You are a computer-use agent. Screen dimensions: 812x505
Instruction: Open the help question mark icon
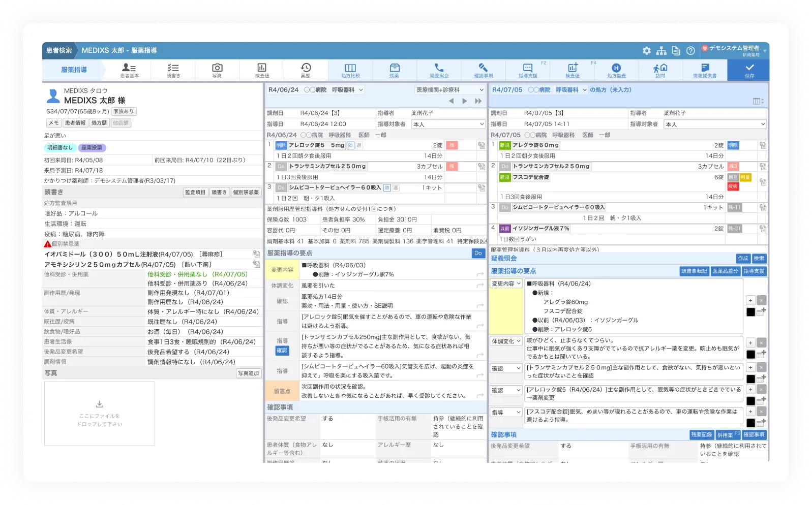tap(690, 51)
